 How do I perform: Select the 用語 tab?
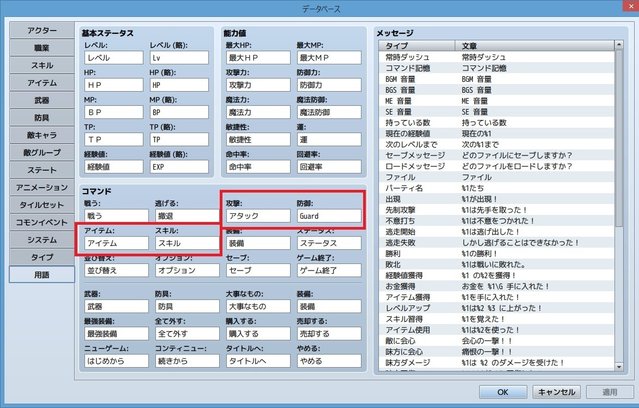point(42,275)
